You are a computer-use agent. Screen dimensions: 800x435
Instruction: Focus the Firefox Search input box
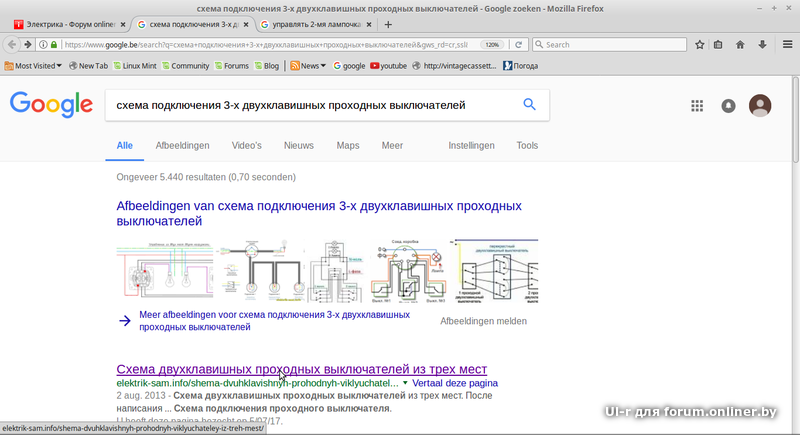(x=610, y=44)
